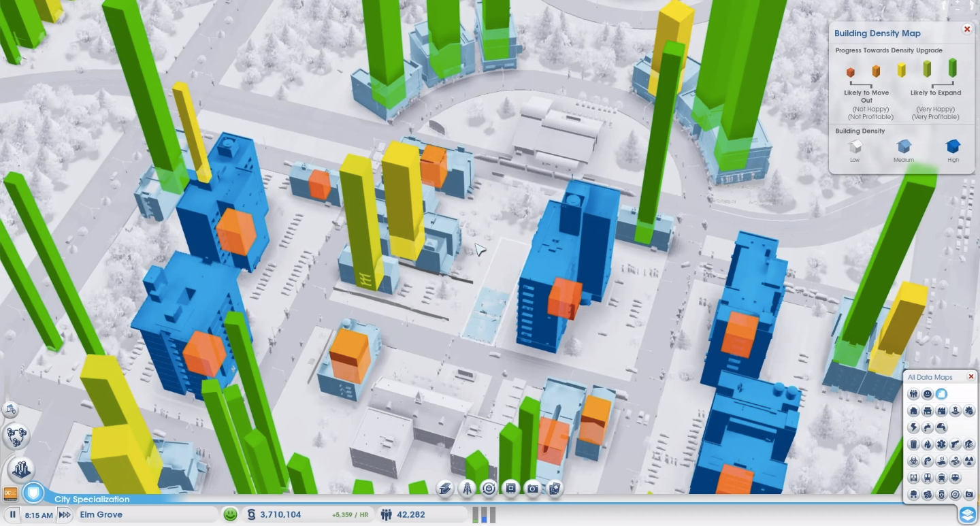Open the City Specialization tab
This screenshot has height=526, width=980.
(x=91, y=499)
